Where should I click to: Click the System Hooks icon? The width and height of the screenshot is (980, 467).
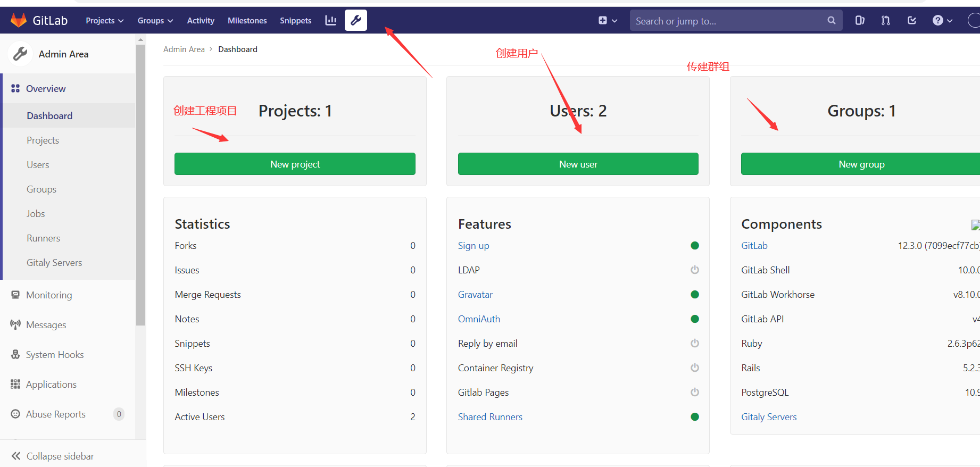tap(15, 354)
